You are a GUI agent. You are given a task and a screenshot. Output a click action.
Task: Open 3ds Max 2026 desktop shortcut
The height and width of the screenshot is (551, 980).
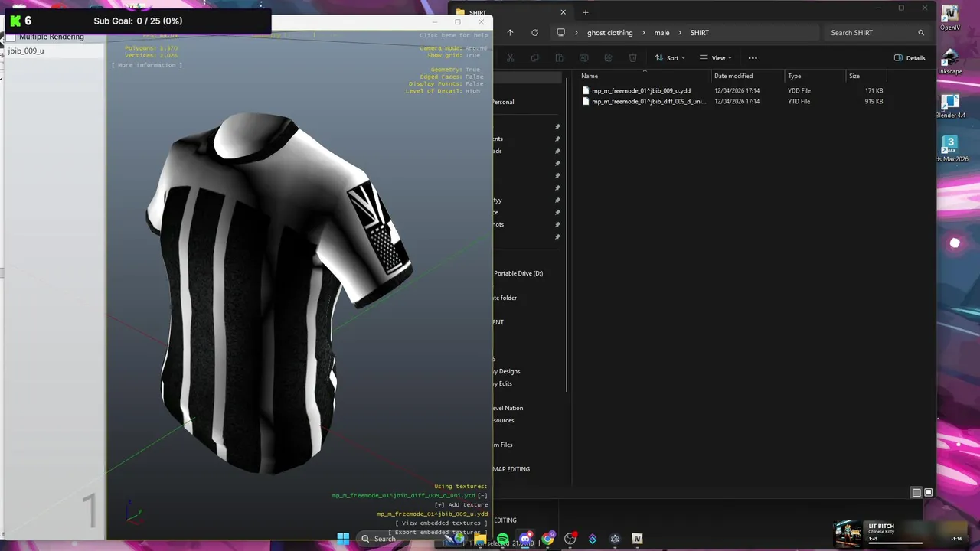[x=950, y=150]
